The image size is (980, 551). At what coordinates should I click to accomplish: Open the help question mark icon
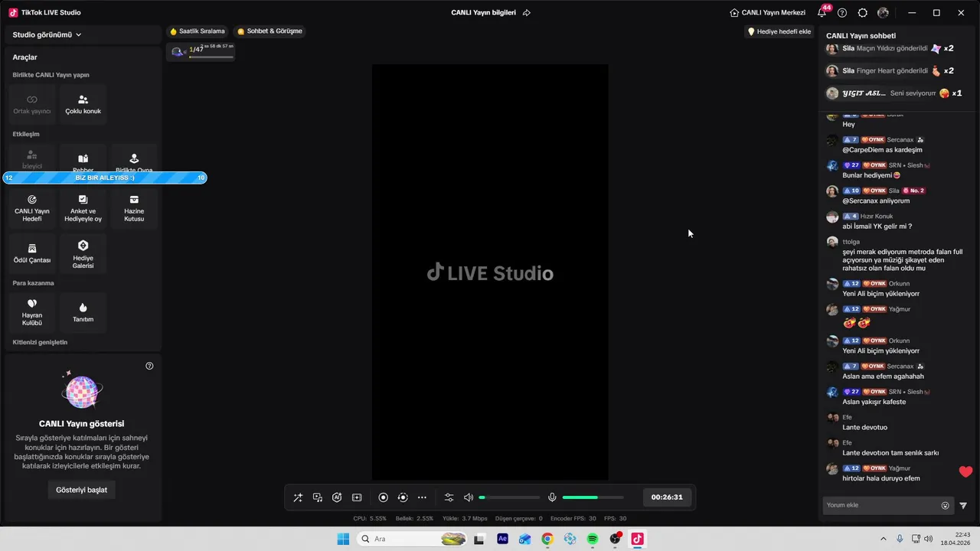coord(842,13)
